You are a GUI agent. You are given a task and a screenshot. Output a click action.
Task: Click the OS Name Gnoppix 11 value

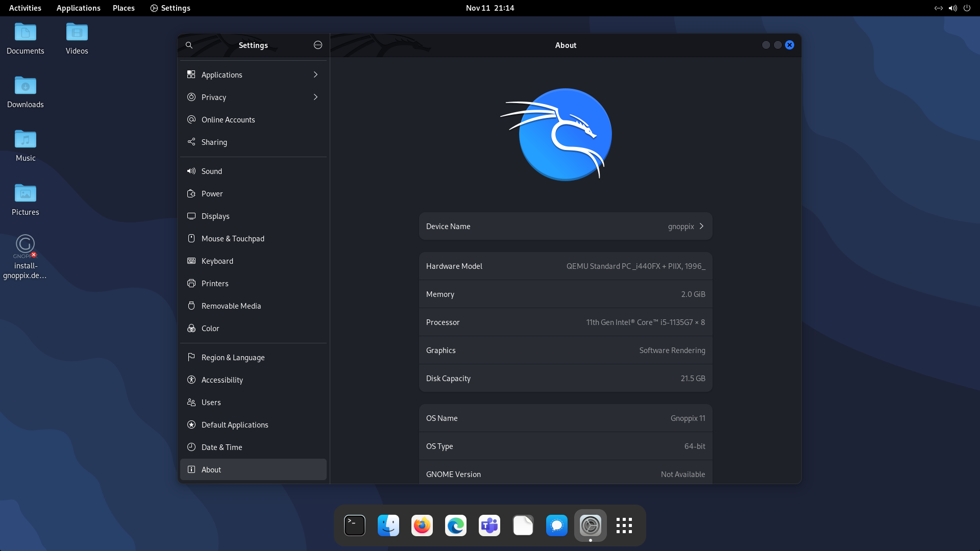(x=688, y=418)
